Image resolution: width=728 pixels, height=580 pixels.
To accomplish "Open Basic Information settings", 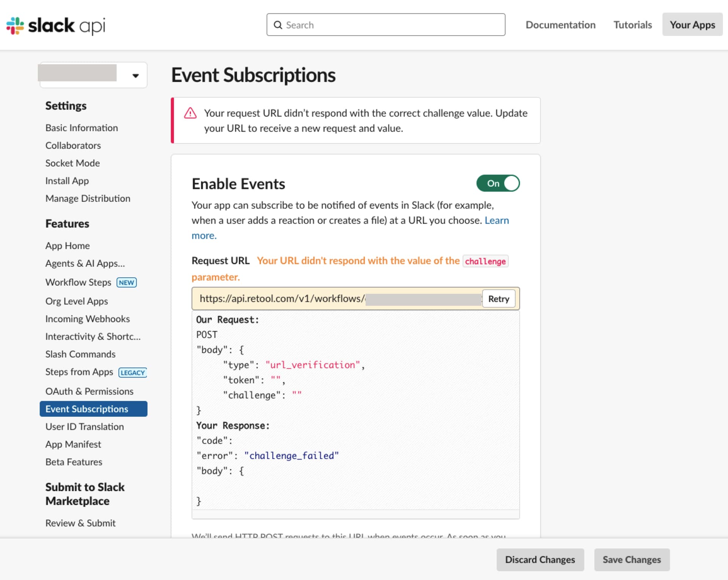I will point(82,128).
